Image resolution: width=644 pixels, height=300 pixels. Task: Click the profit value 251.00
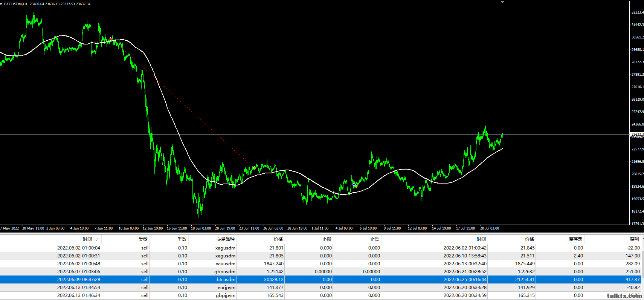pos(633,271)
